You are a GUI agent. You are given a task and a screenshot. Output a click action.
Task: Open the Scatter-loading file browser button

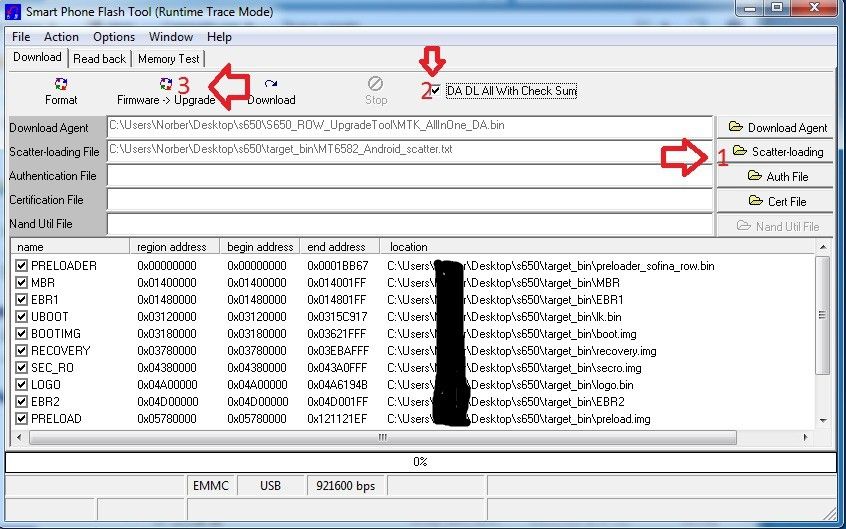(775, 152)
